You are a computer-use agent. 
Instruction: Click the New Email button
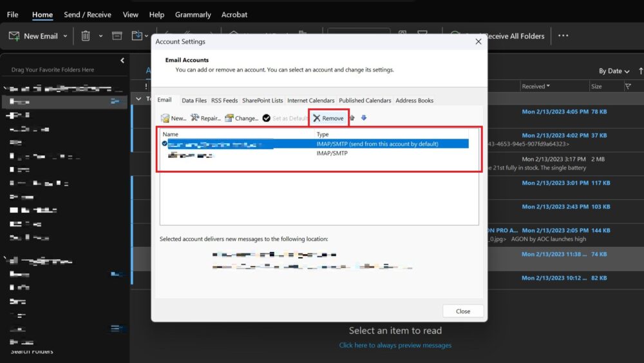coord(33,36)
